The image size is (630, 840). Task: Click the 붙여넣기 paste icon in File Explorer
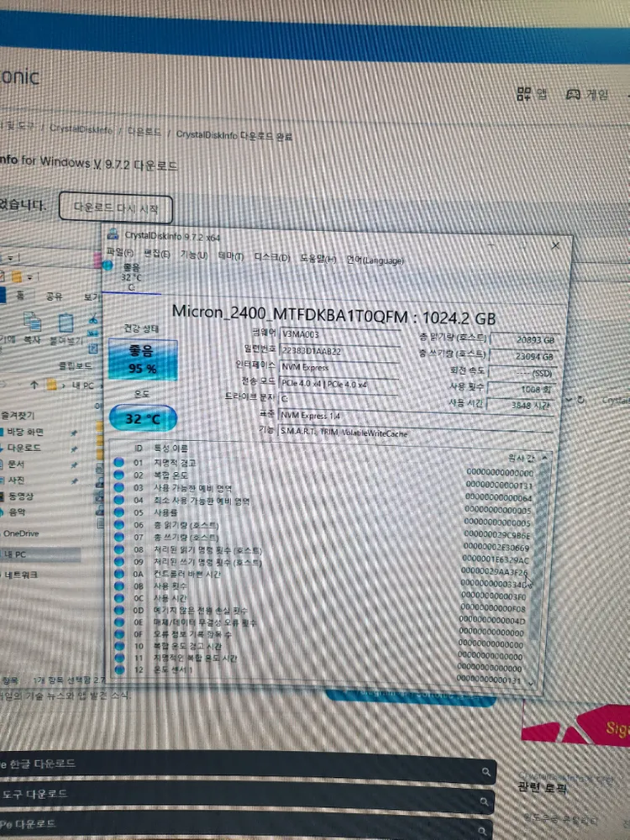pyautogui.click(x=66, y=323)
